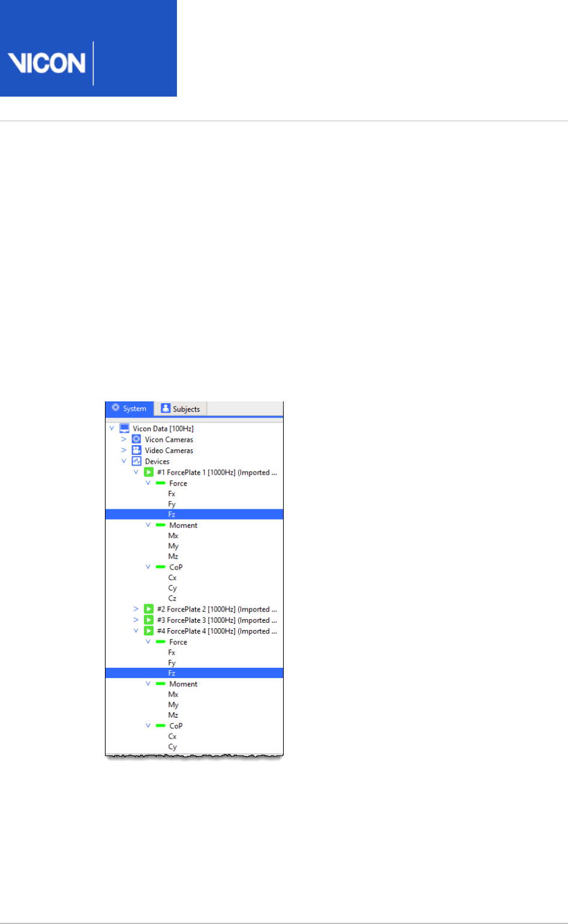Collapse Force group under ForcePlate 4
This screenshot has height=924, width=568.
tap(148, 641)
